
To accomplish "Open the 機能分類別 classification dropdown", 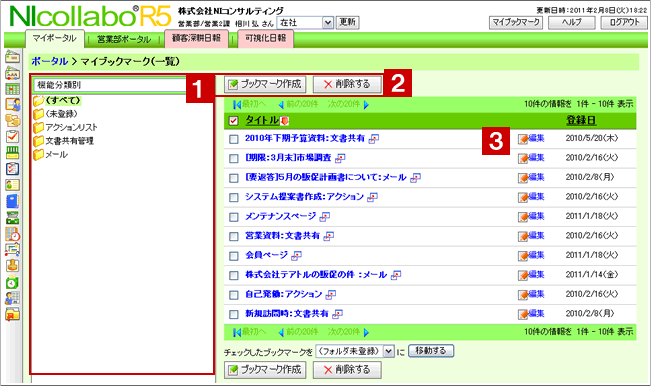I will tap(110, 85).
